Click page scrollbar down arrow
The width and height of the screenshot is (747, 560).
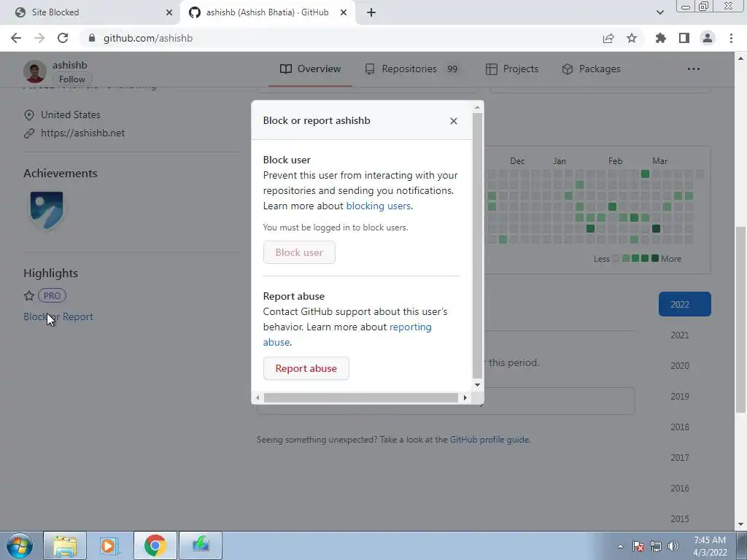(x=741, y=525)
